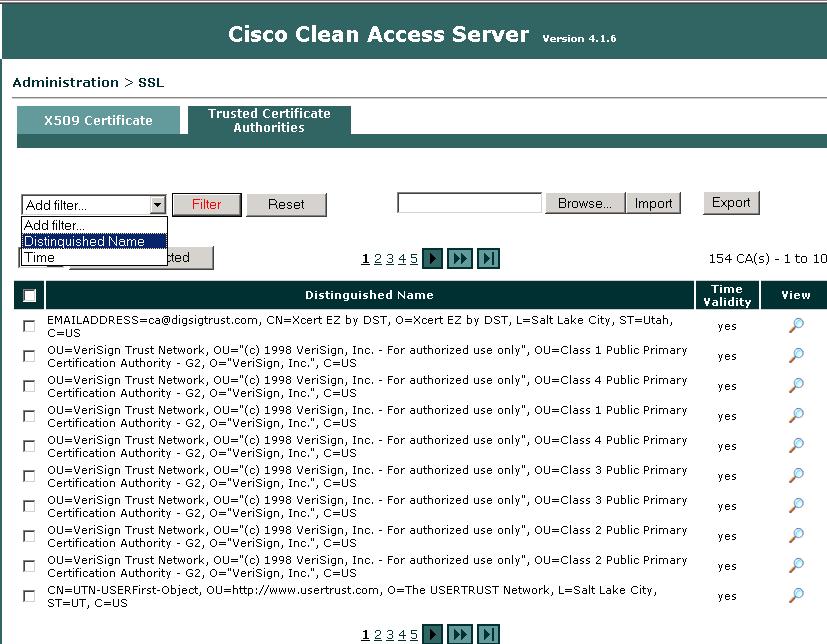Go to page 2 in bottom pagination
Image resolution: width=827 pixels, height=644 pixels.
coord(378,635)
